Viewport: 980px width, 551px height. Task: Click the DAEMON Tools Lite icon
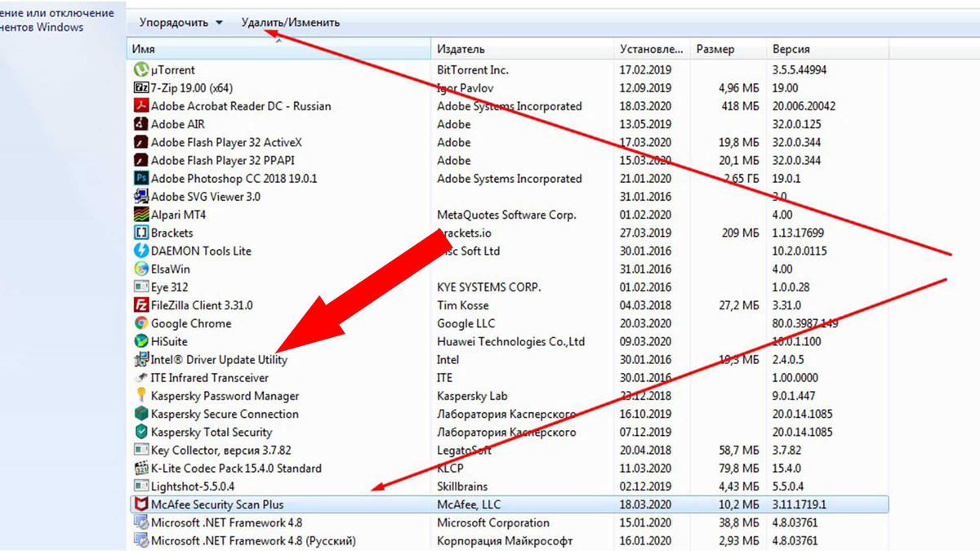pyautogui.click(x=140, y=251)
